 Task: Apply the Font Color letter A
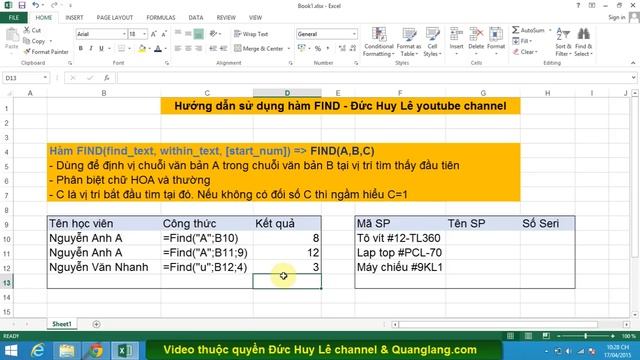coord(158,48)
